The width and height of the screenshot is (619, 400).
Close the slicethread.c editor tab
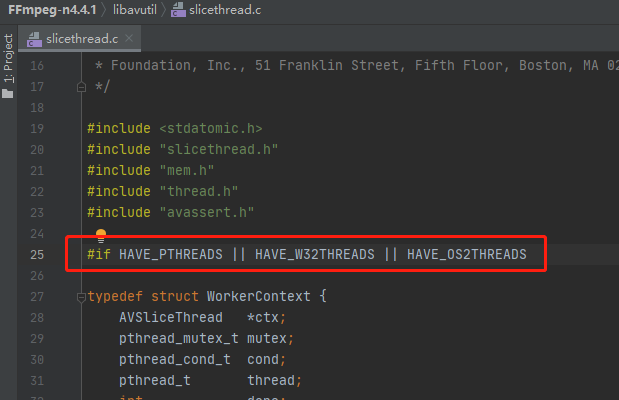click(x=129, y=39)
